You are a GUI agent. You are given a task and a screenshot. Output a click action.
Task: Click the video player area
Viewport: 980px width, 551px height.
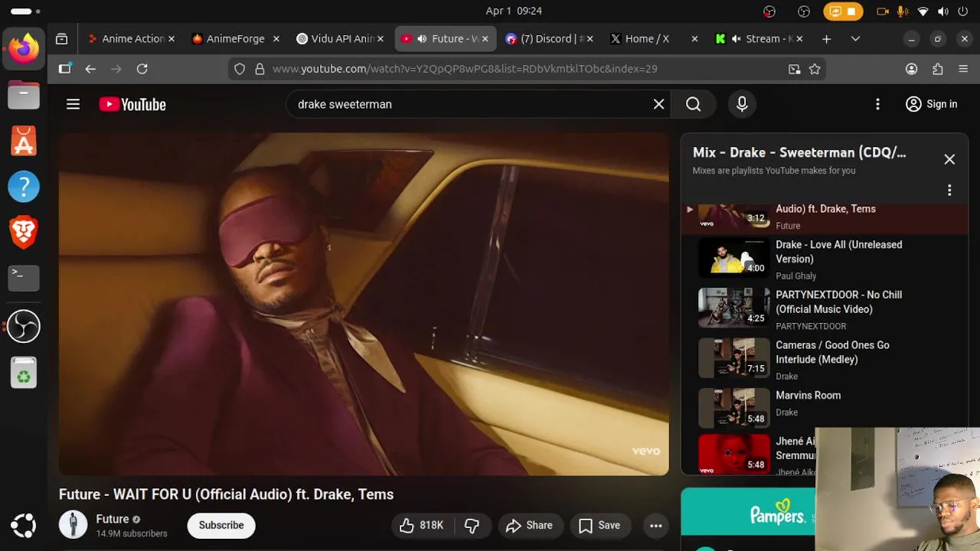pyautogui.click(x=364, y=304)
